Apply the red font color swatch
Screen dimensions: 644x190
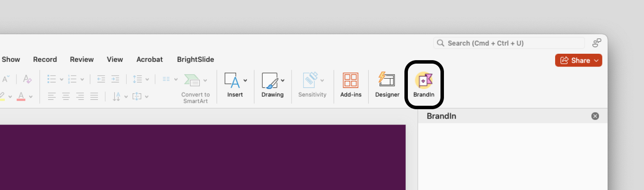(21, 96)
